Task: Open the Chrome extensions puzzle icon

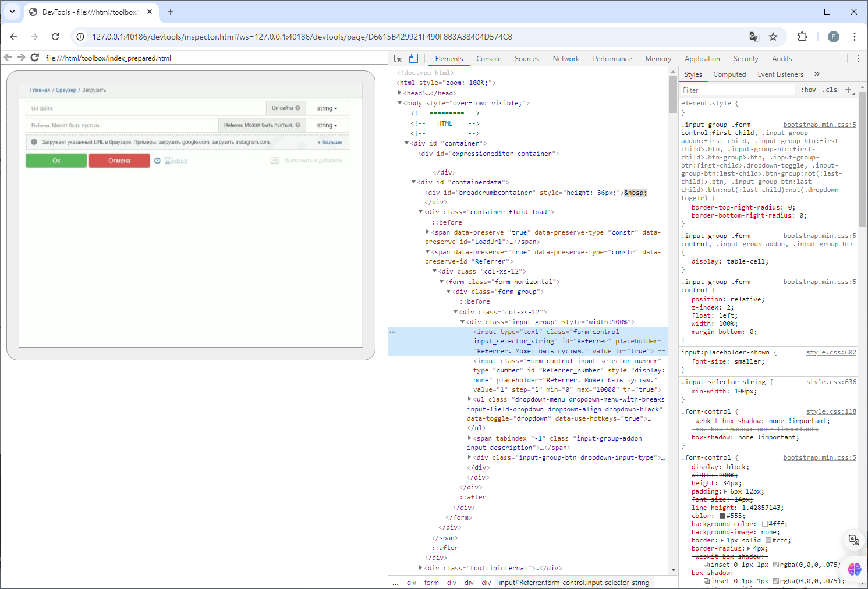Action: click(802, 37)
